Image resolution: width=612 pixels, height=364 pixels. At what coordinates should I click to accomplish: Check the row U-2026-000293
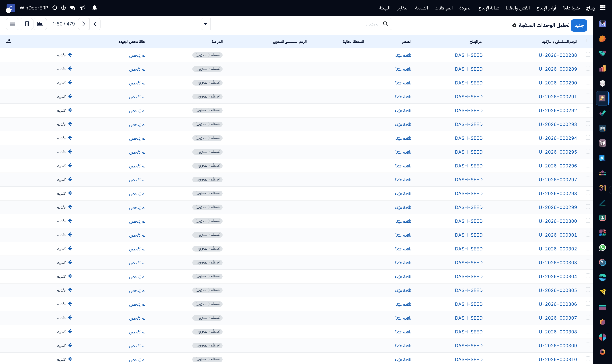(x=588, y=124)
